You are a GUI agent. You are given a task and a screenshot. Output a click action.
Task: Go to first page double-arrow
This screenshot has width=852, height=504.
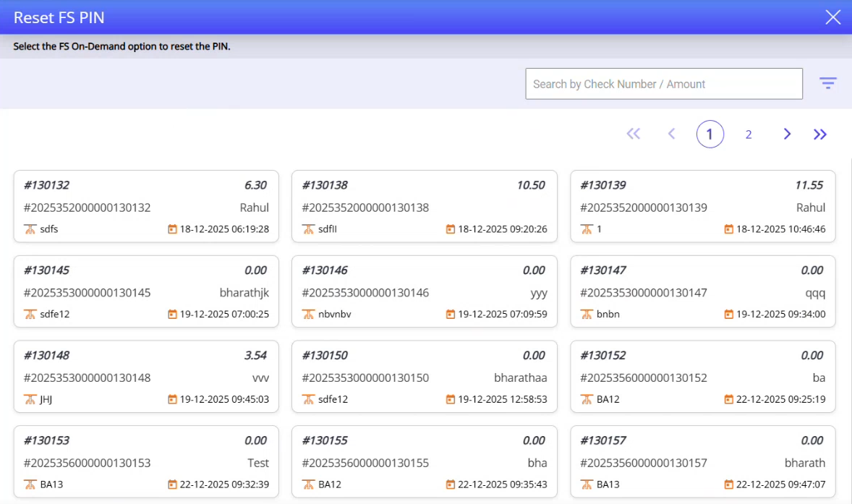[634, 134]
